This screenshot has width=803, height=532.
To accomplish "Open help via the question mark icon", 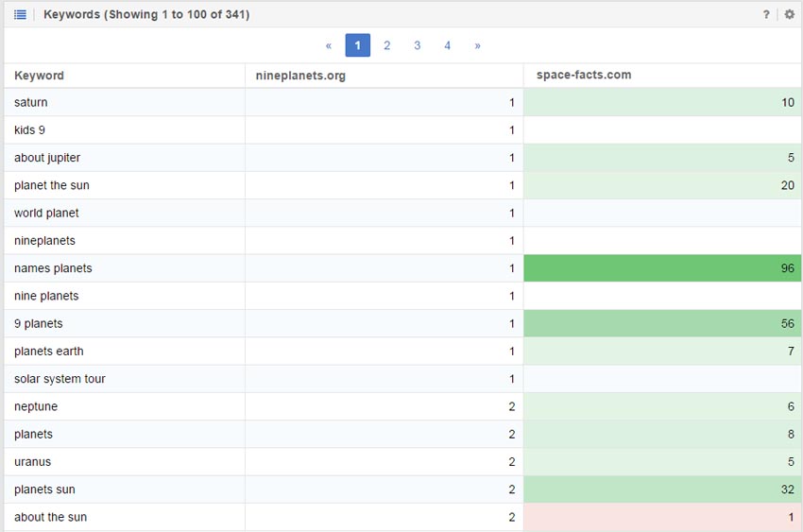I will click(766, 14).
